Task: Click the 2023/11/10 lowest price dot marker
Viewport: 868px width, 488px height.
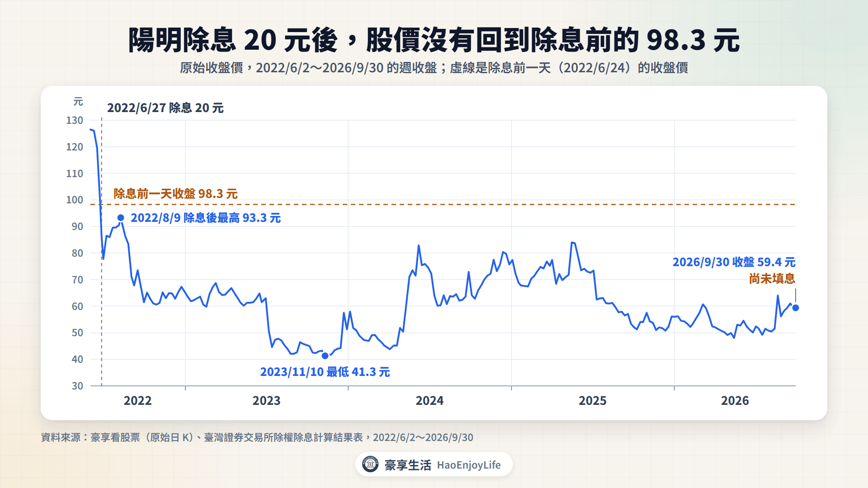Action: [x=325, y=356]
